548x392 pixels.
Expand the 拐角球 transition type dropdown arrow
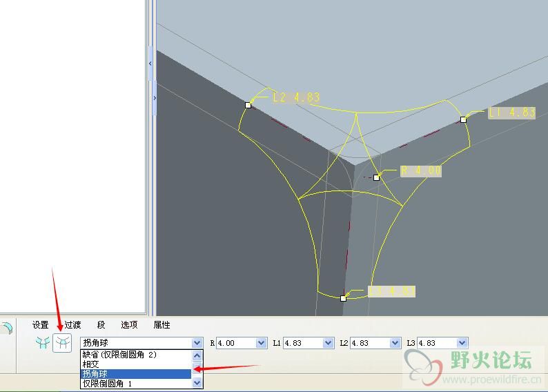[197, 343]
